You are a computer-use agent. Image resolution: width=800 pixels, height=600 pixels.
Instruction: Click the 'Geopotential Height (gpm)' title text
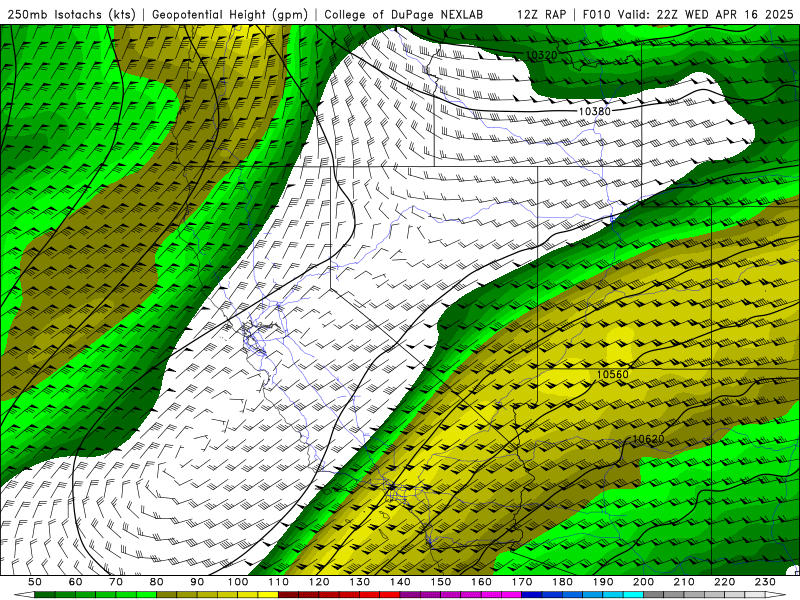(230, 15)
